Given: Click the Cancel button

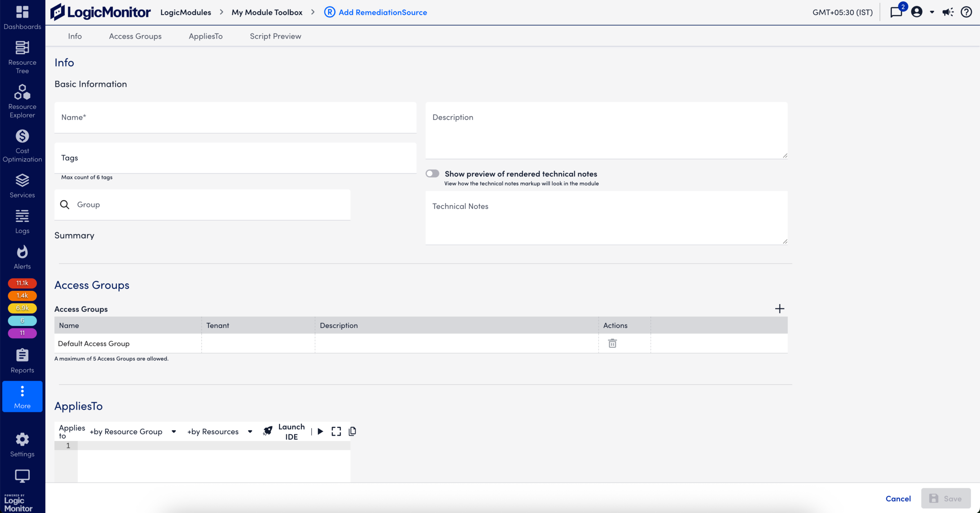Looking at the screenshot, I should (898, 498).
